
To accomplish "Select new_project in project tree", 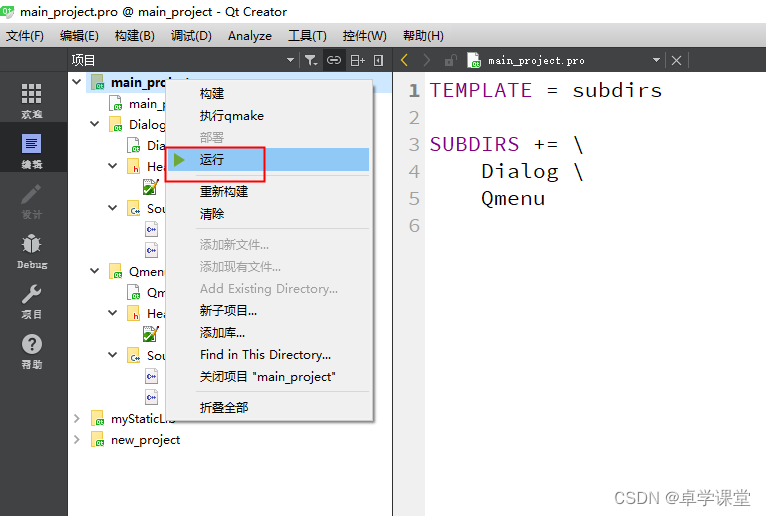I will pyautogui.click(x=145, y=440).
